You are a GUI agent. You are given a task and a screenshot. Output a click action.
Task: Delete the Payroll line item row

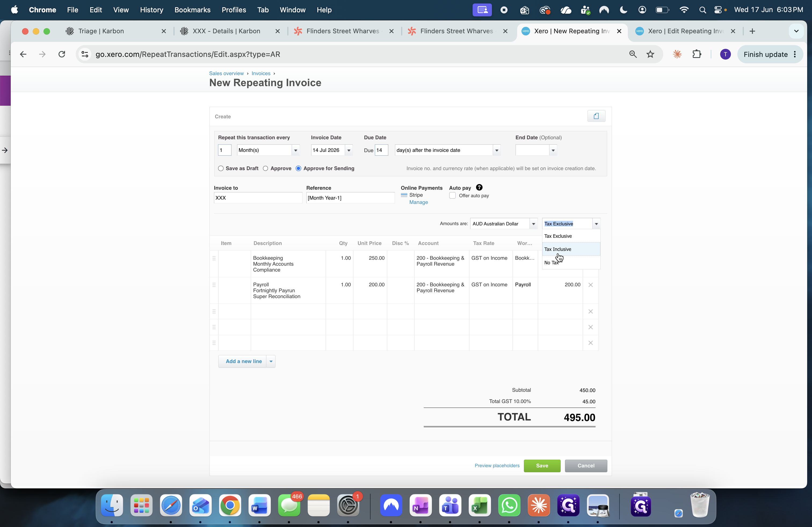point(590,285)
